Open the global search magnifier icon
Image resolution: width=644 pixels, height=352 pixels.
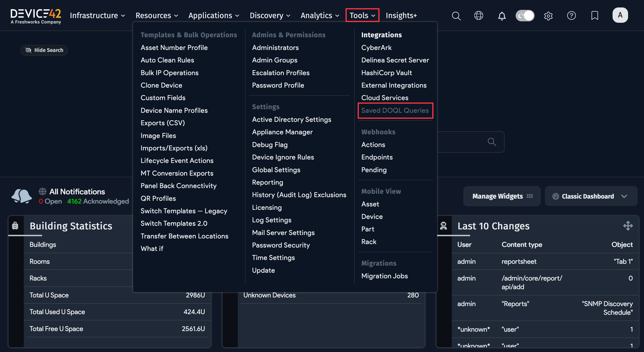click(456, 16)
